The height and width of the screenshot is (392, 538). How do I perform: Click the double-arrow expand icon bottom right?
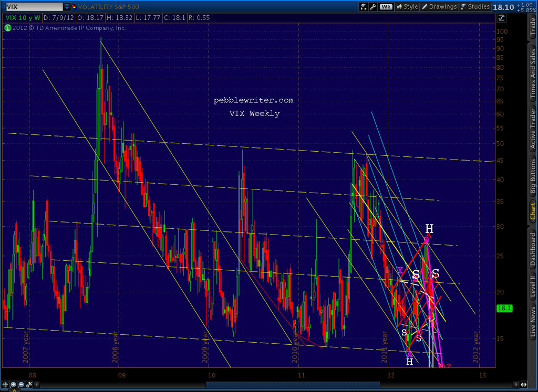click(524, 385)
